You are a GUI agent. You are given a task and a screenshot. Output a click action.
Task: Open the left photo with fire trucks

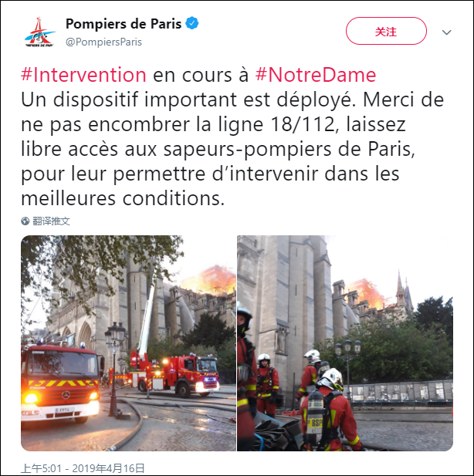click(128, 343)
